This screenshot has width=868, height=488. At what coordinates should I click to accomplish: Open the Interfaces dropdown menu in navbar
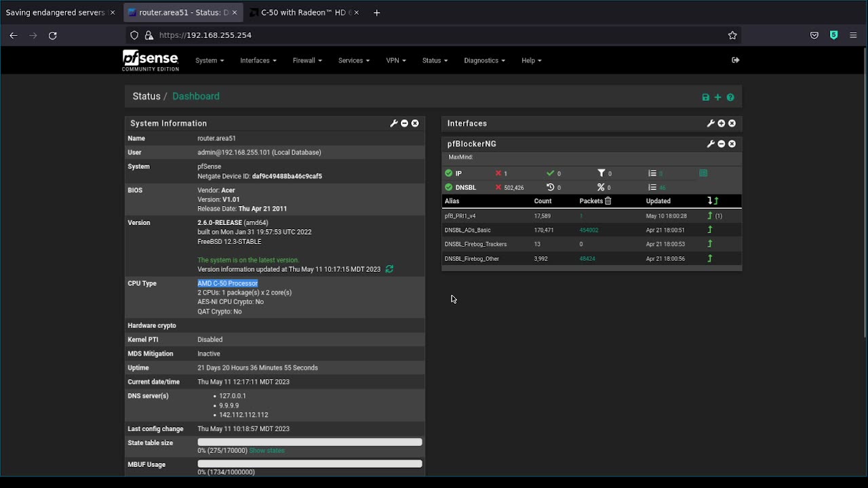click(258, 60)
